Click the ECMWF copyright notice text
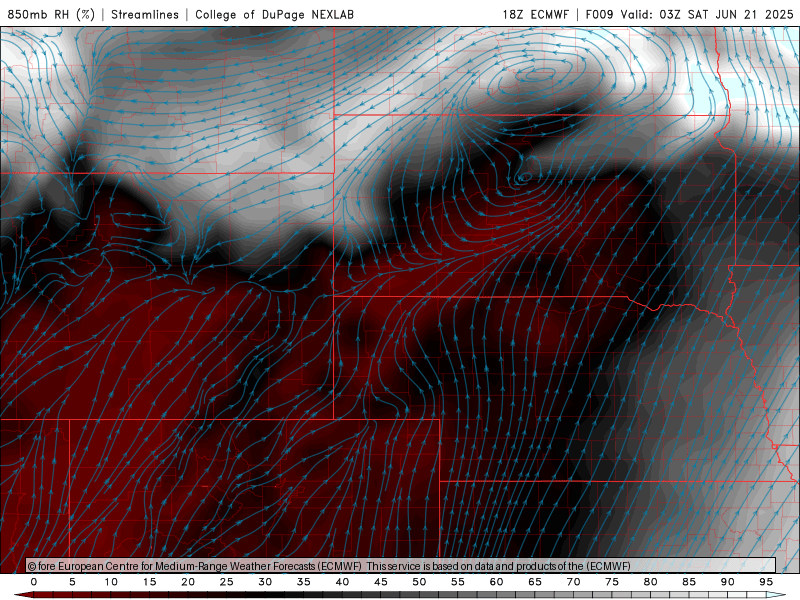 pyautogui.click(x=329, y=566)
